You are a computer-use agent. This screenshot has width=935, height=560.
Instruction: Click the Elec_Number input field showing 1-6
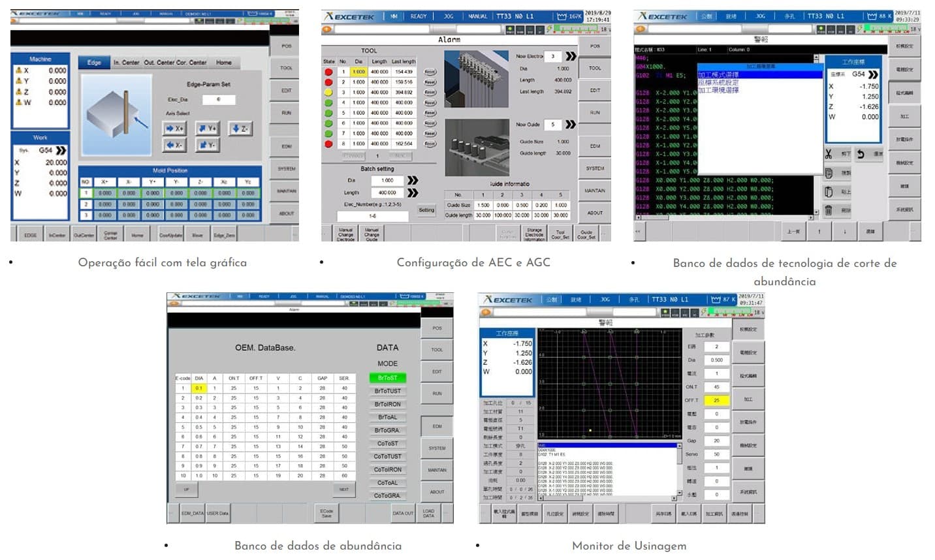tap(372, 216)
